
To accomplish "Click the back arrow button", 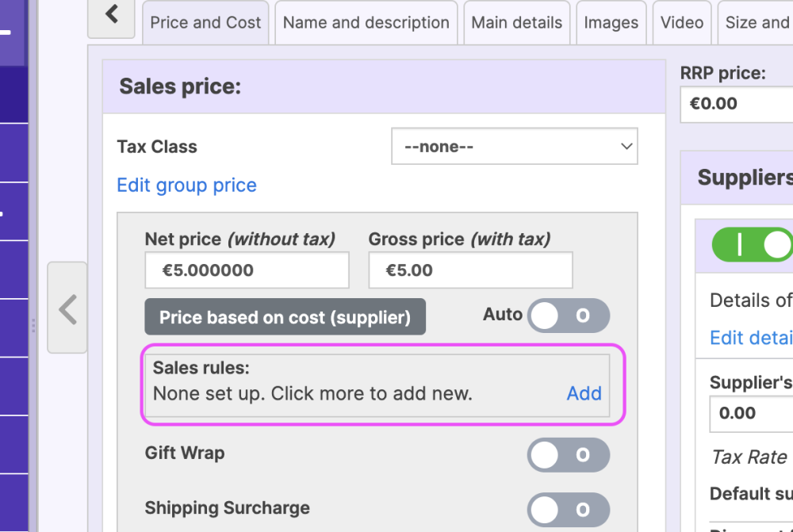I will pyautogui.click(x=111, y=15).
